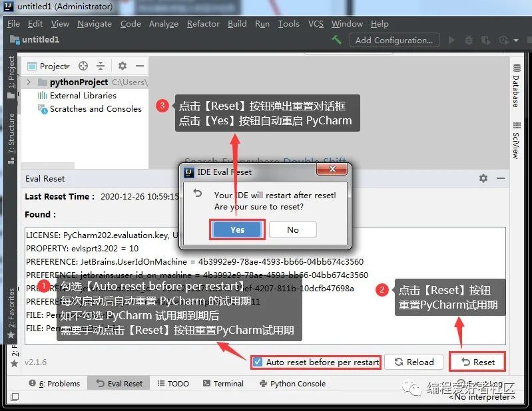This screenshot has width=532, height=411.
Task: Open the Window menu
Action: [347, 24]
